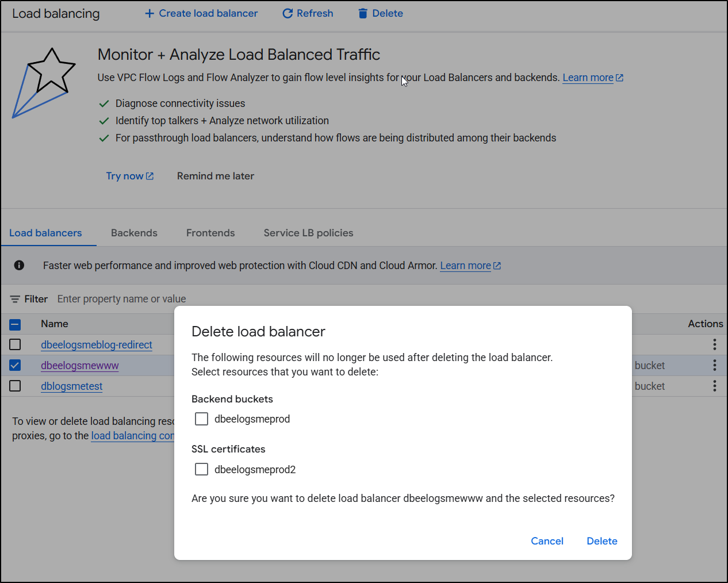
Task: Toggle the select-all checkbox in table header
Action: [16, 324]
